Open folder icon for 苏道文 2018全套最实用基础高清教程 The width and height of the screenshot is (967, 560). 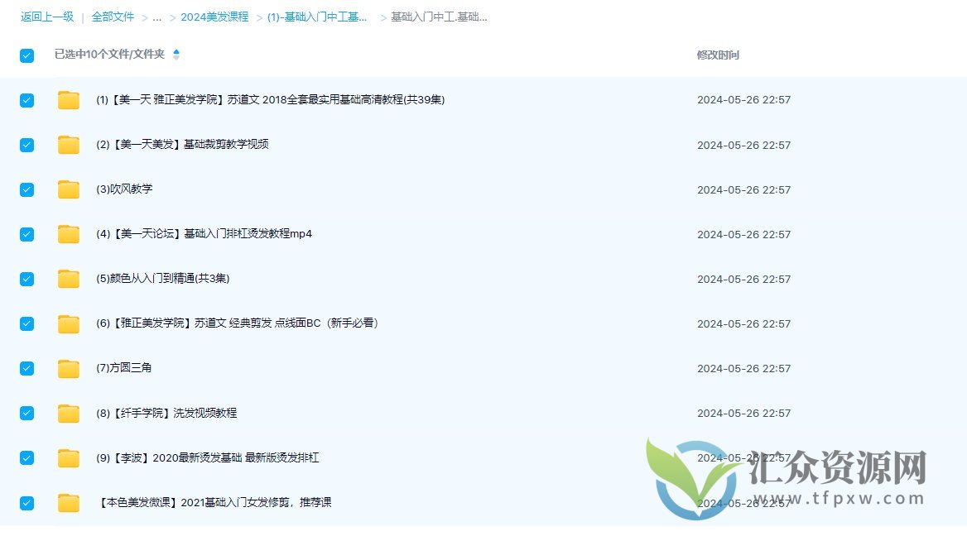click(68, 99)
